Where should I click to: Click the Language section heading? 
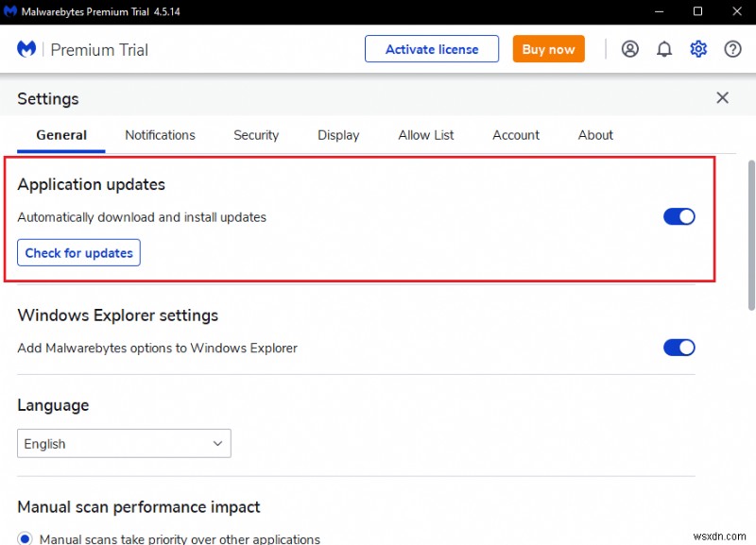pyautogui.click(x=53, y=406)
